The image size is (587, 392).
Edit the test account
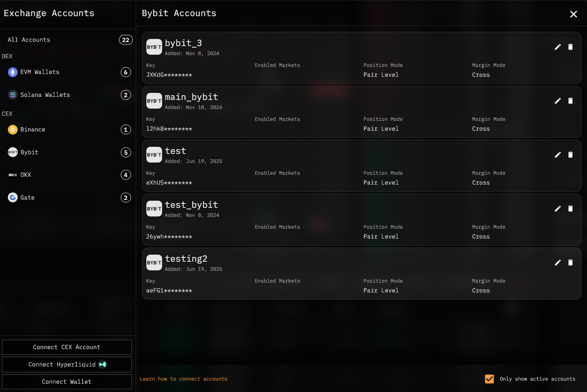(x=557, y=155)
